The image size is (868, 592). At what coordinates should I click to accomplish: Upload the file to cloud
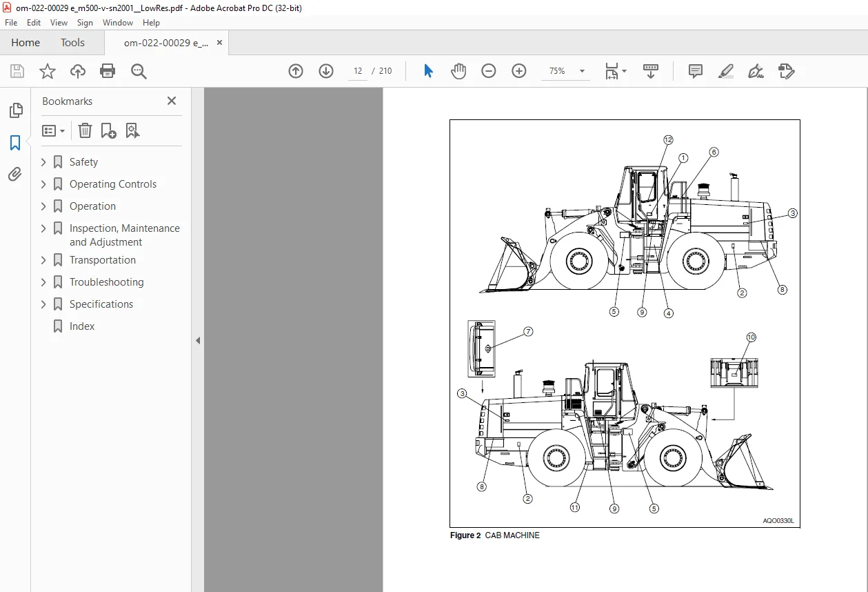[78, 71]
